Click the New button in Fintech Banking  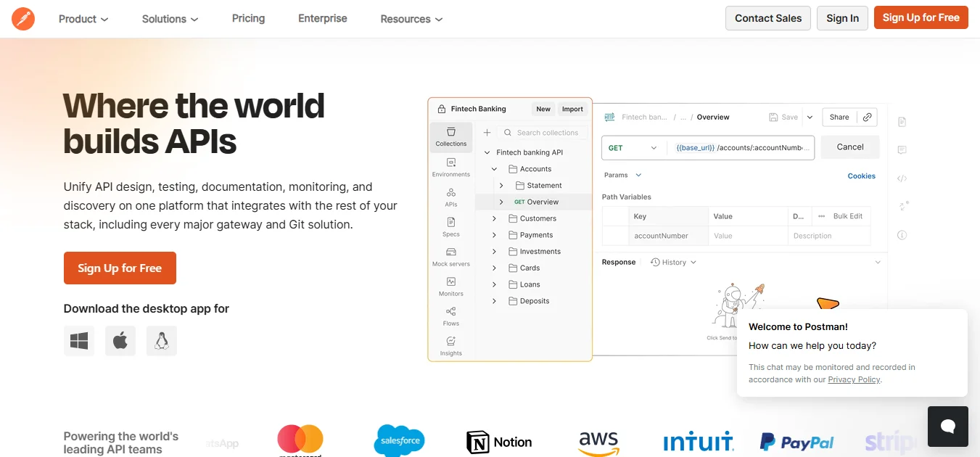coord(543,109)
